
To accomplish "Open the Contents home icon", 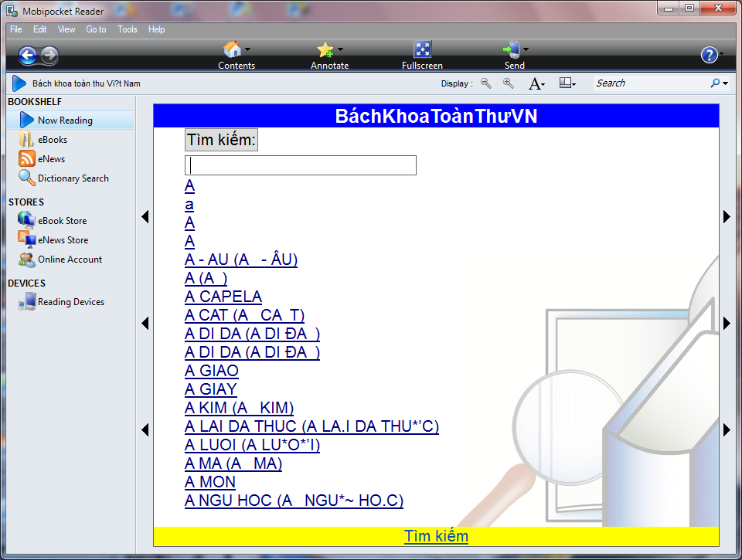I will (233, 49).
